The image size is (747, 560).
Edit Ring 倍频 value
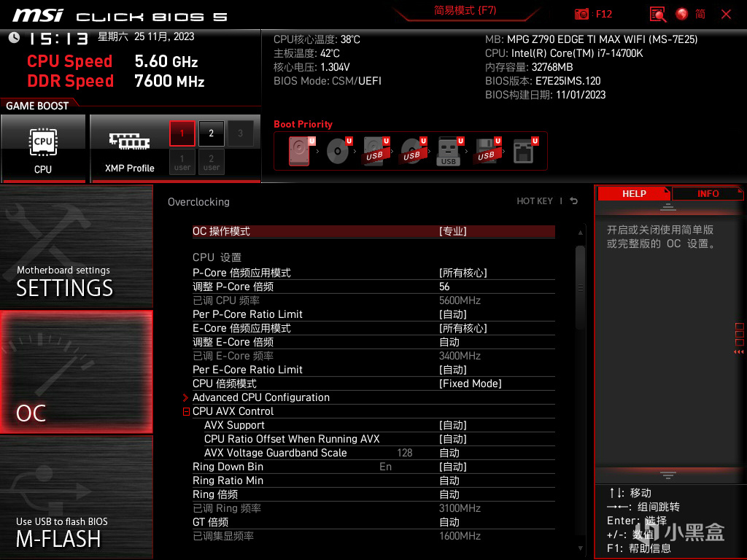[x=373, y=494]
